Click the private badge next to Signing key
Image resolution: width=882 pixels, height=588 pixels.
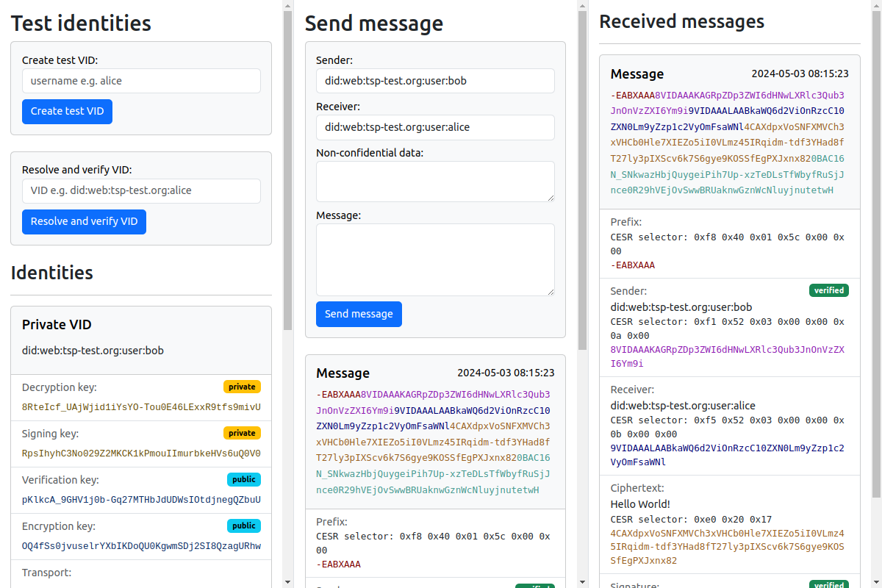(x=242, y=432)
